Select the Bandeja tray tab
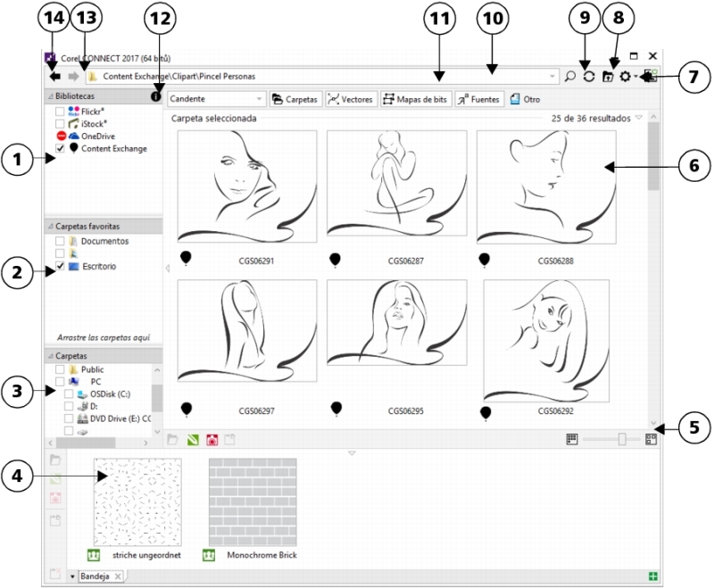The image size is (714, 588). tap(95, 577)
